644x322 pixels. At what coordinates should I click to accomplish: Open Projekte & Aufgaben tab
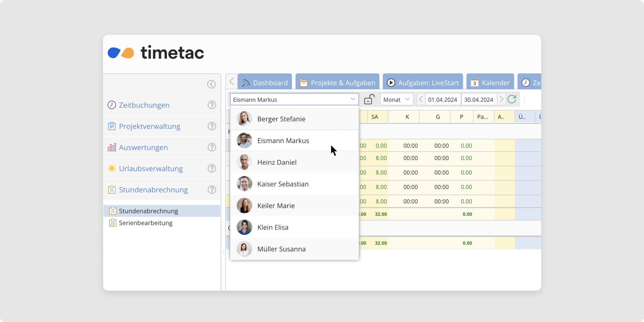(x=337, y=83)
